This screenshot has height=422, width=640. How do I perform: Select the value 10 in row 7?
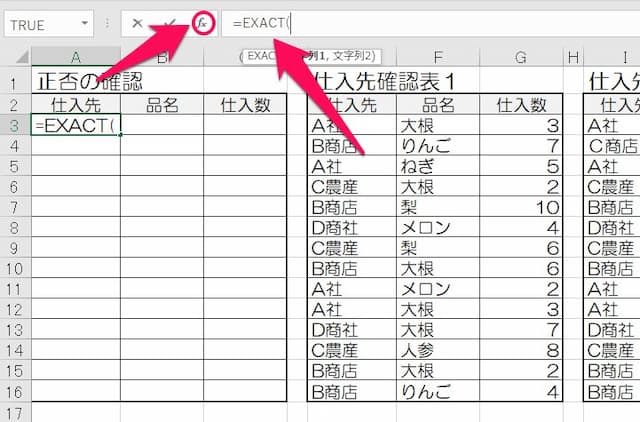521,207
